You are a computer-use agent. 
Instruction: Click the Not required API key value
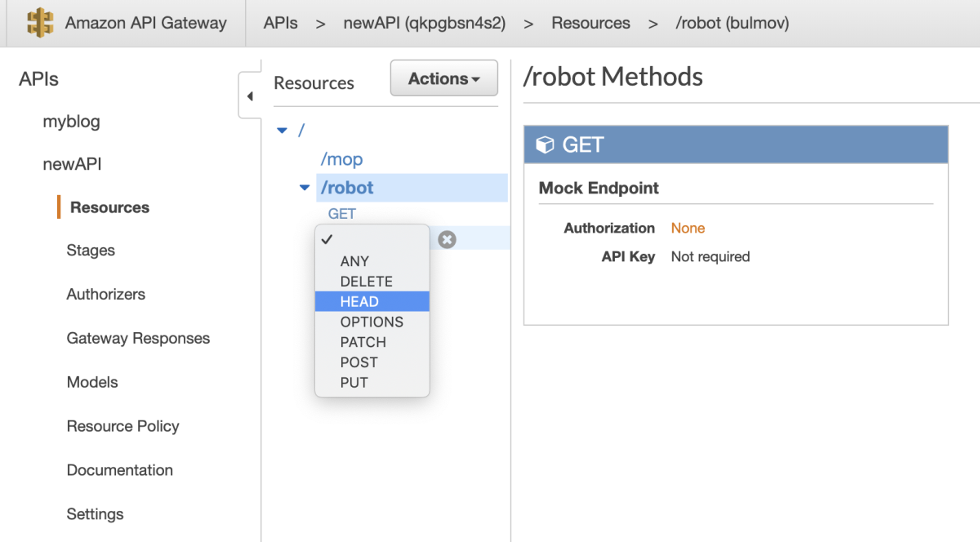coord(710,257)
